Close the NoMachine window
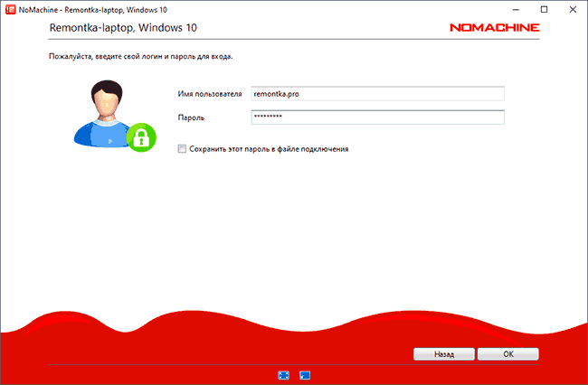The width and height of the screenshot is (588, 385). pyautogui.click(x=573, y=7)
